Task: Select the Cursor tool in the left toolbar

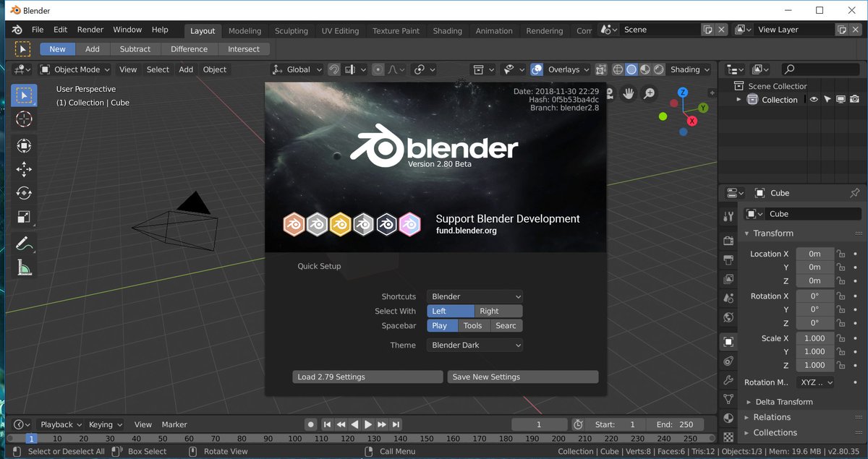Action: 24,119
